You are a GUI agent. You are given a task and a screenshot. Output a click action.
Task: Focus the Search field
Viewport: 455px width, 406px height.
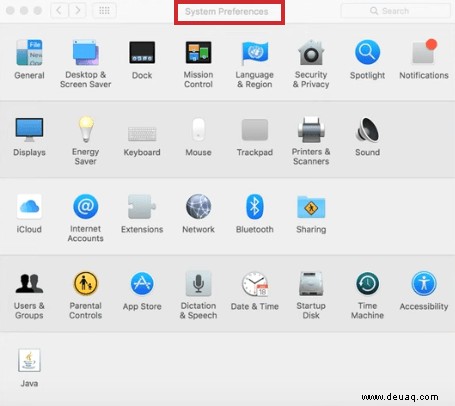coord(395,11)
